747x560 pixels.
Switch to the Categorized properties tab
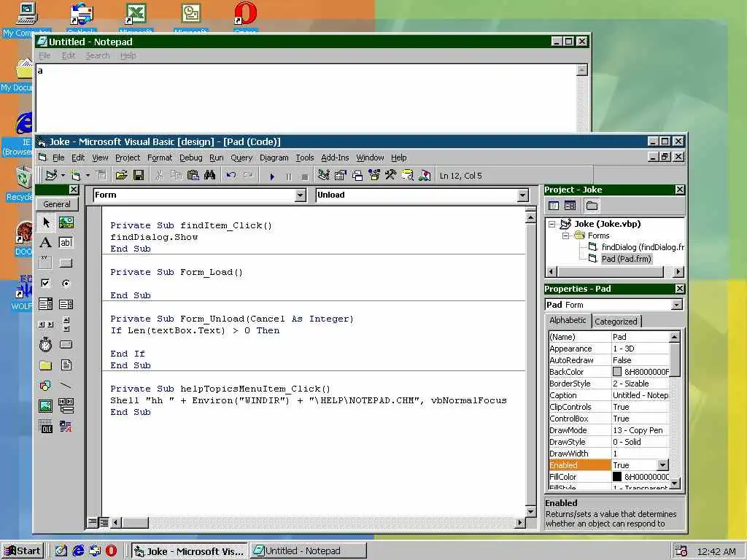(x=616, y=322)
